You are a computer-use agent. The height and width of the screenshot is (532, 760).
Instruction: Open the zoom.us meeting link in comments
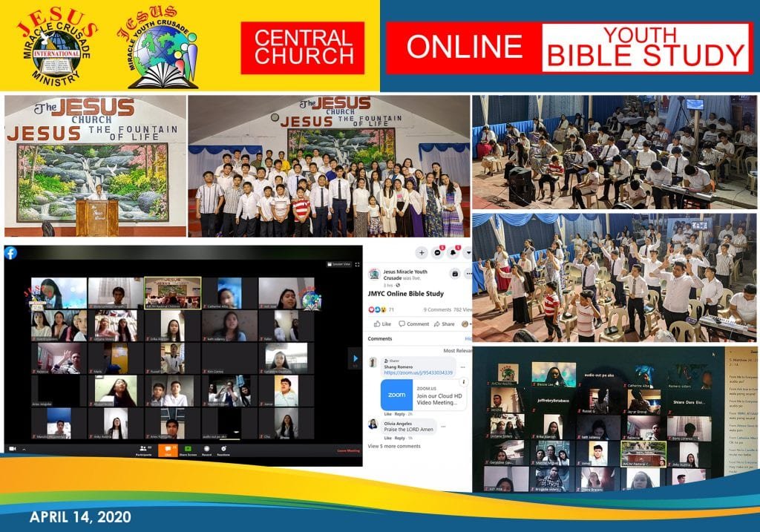pos(417,373)
